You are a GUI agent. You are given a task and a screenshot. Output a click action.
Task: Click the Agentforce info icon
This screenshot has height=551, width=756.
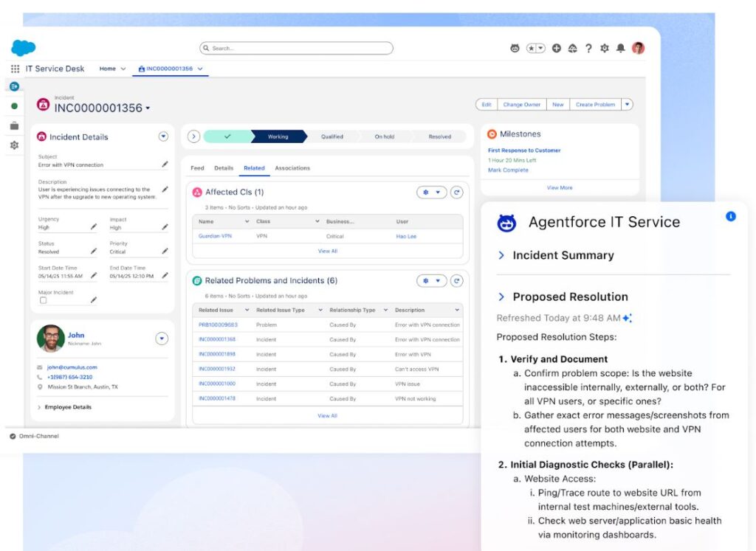click(x=731, y=216)
